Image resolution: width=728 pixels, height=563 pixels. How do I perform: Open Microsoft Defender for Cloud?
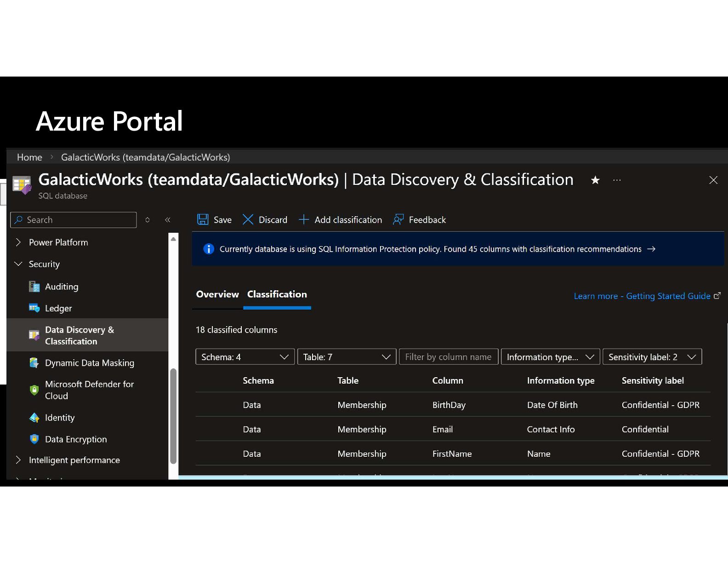[x=89, y=390]
